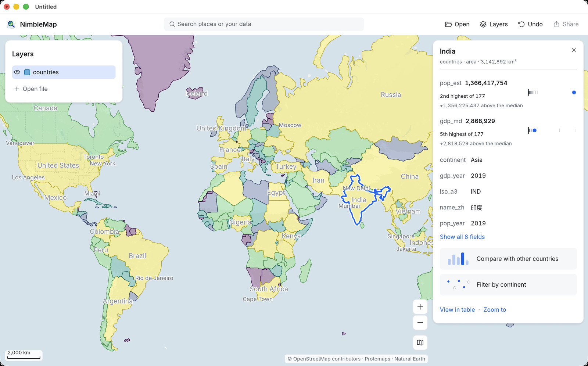Image resolution: width=588 pixels, height=366 pixels.
Task: Open View in table link
Action: coord(457,310)
